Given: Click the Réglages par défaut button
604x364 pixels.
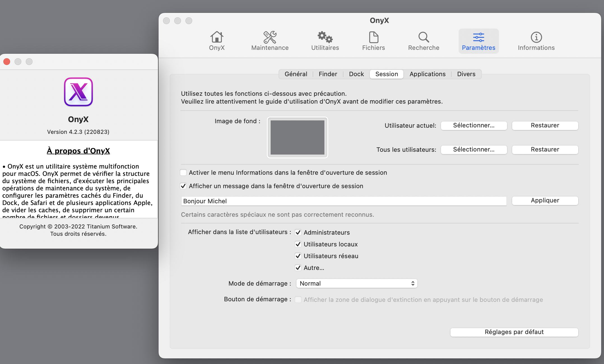Looking at the screenshot, I should click(x=514, y=332).
